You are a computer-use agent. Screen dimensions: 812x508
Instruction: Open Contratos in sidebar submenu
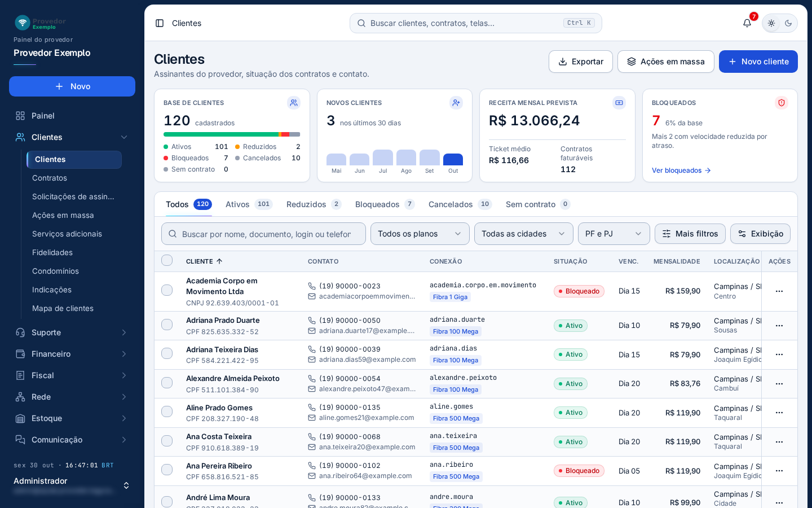tap(74, 178)
